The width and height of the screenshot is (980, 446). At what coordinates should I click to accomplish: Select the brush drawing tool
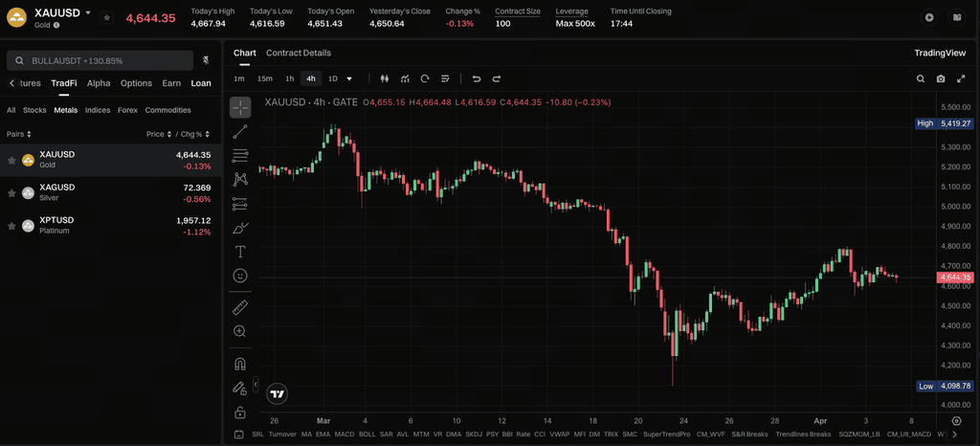point(240,228)
